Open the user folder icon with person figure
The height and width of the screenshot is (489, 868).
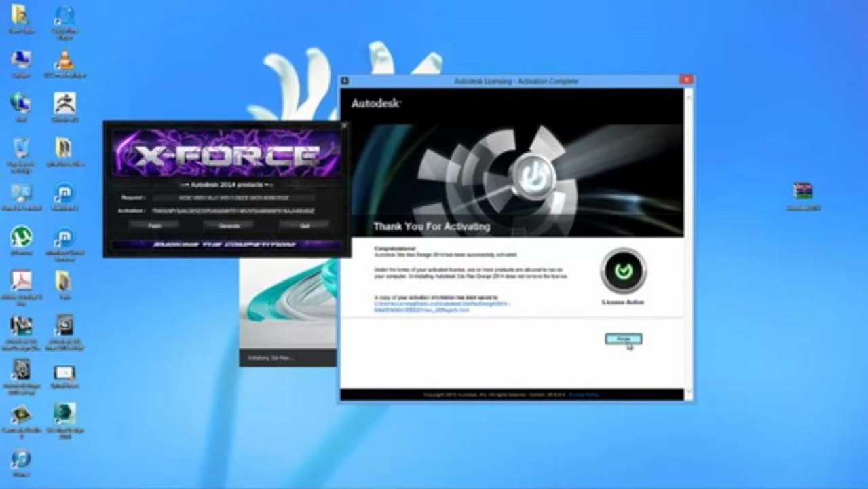coord(20,15)
